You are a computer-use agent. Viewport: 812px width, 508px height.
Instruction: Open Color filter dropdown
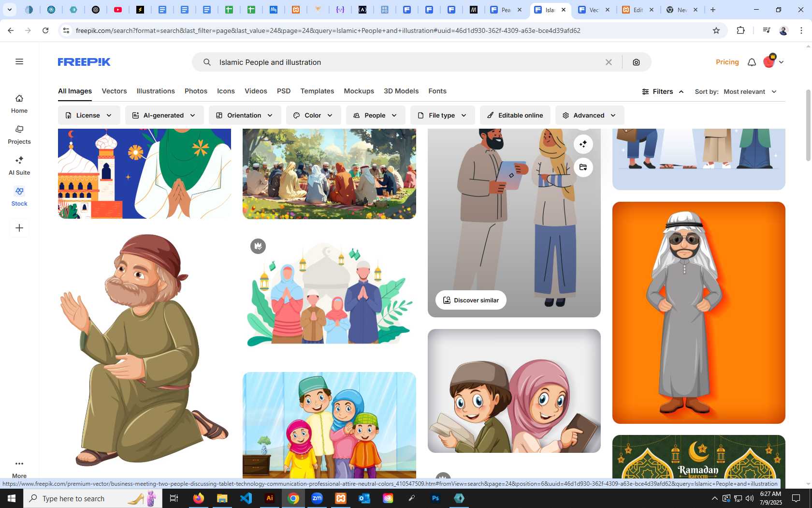pyautogui.click(x=313, y=115)
